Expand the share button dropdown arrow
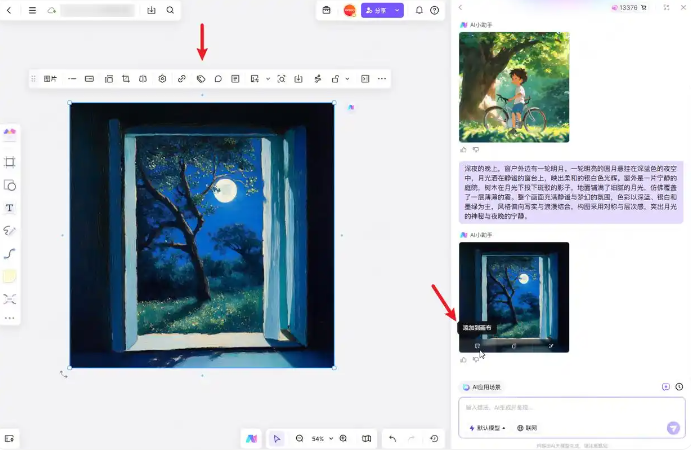Viewport: 691px width, 453px height. tap(398, 10)
